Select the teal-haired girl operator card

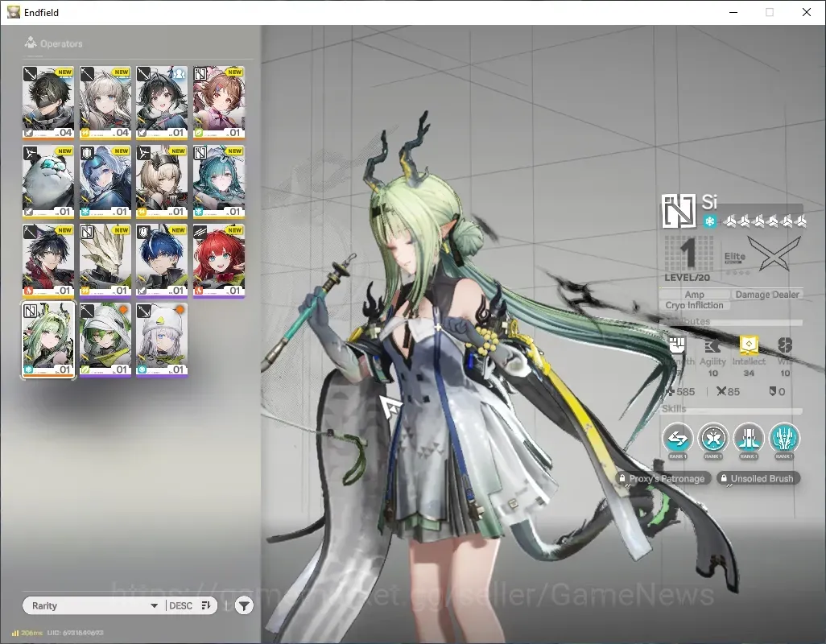(219, 182)
